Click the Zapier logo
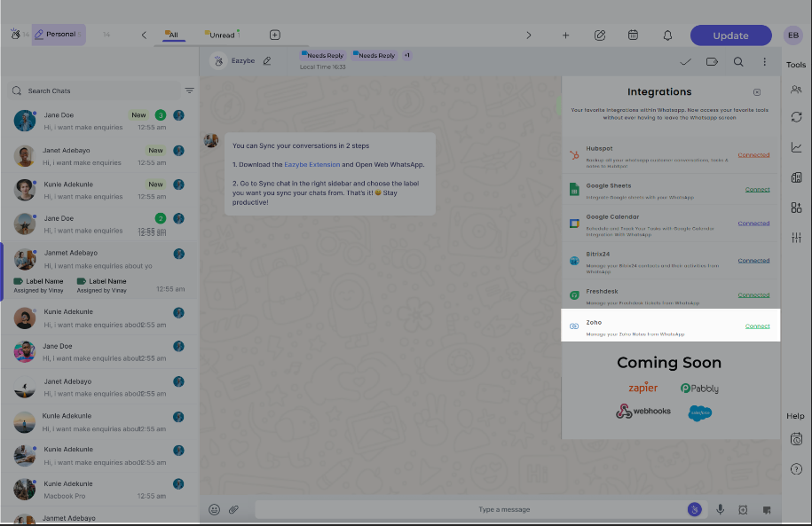 click(x=643, y=388)
